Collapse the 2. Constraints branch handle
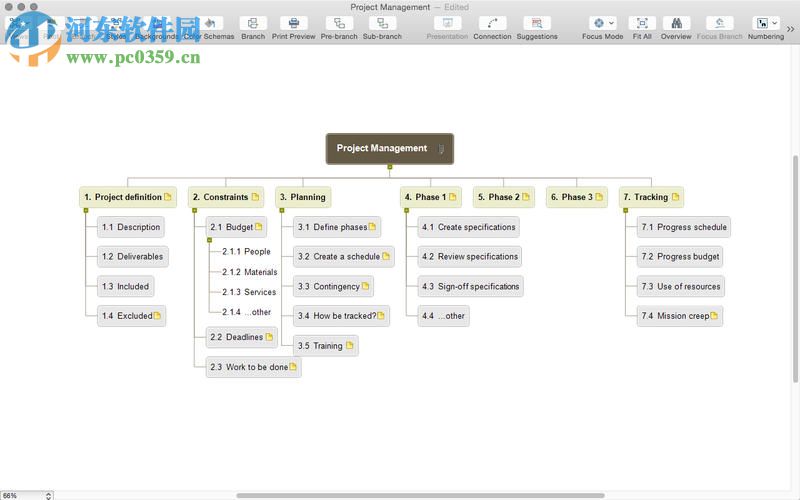 click(x=194, y=210)
